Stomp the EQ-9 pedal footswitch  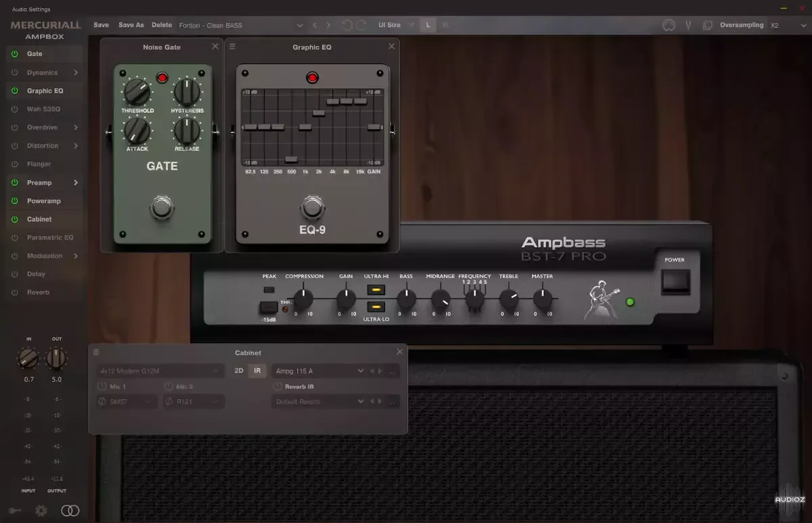[x=312, y=207]
